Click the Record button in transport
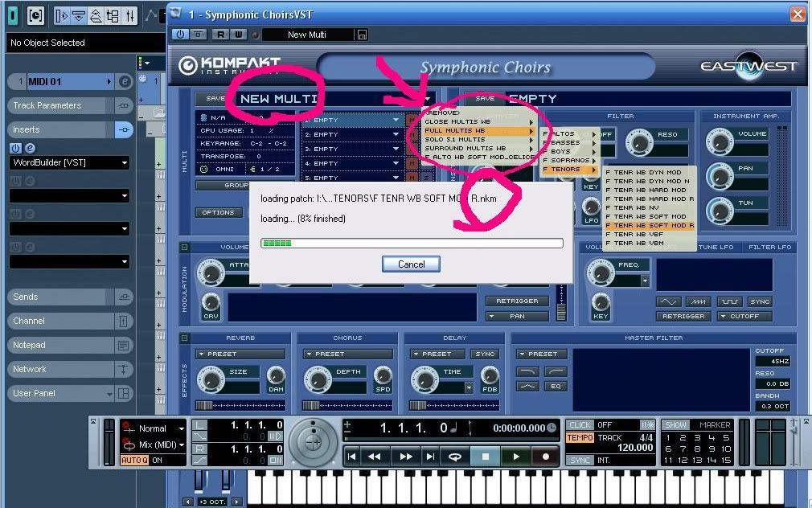The width and height of the screenshot is (812, 508). pyautogui.click(x=545, y=457)
